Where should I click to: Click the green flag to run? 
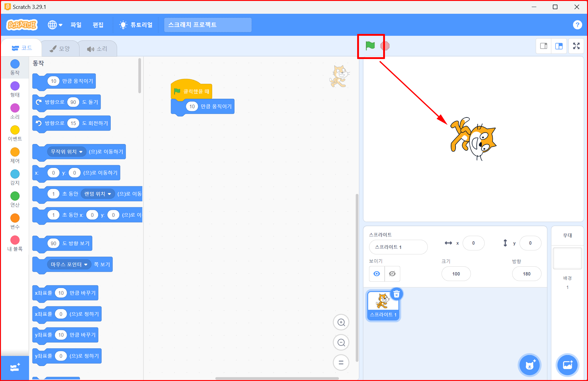pos(370,46)
